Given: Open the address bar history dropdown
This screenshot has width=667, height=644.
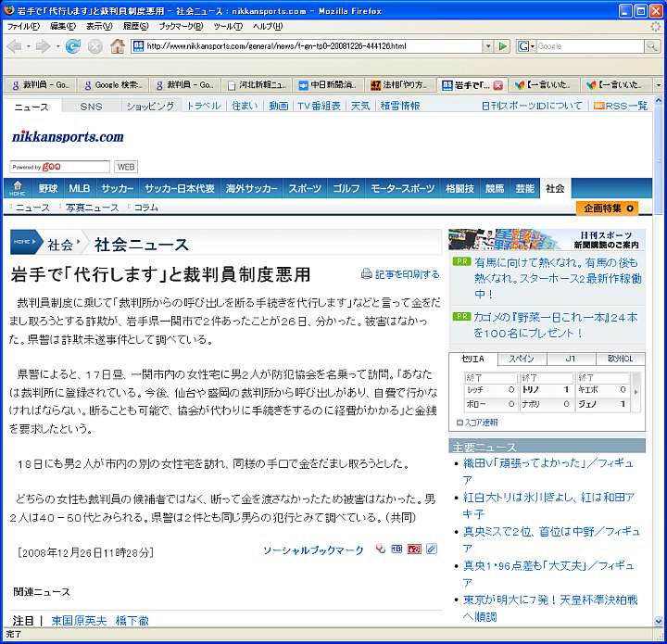Looking at the screenshot, I should click(x=488, y=46).
